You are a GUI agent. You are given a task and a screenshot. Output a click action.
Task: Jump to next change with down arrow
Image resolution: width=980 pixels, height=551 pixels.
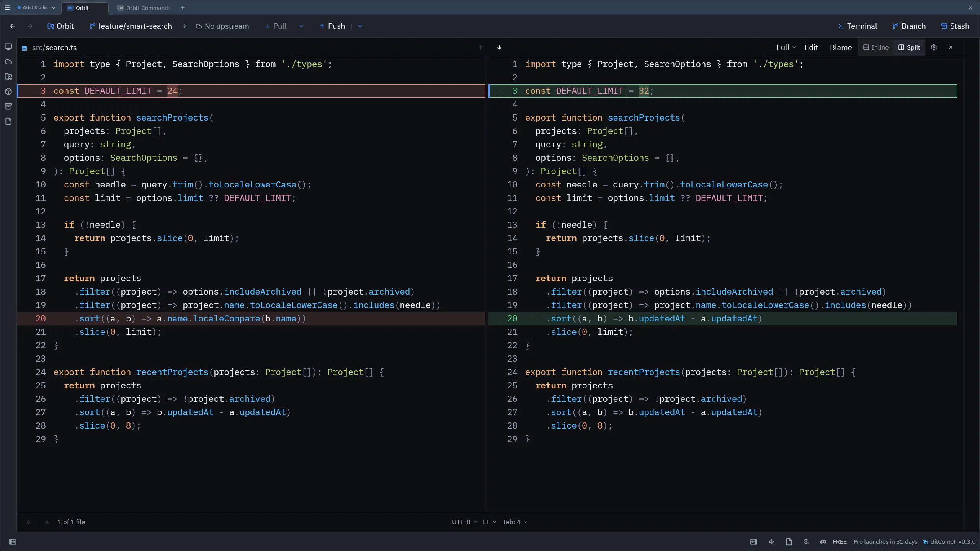click(x=499, y=47)
